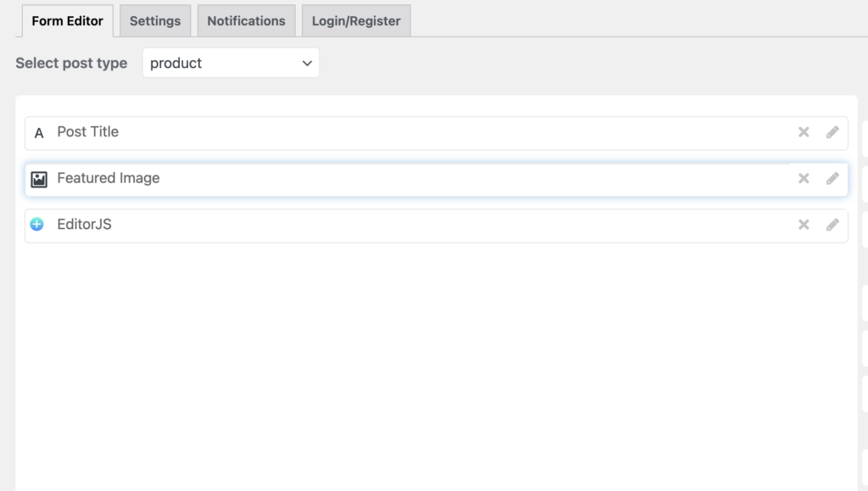Screen dimensions: 868x491
Task: Expand the post type dropdown arrow
Action: coord(307,64)
